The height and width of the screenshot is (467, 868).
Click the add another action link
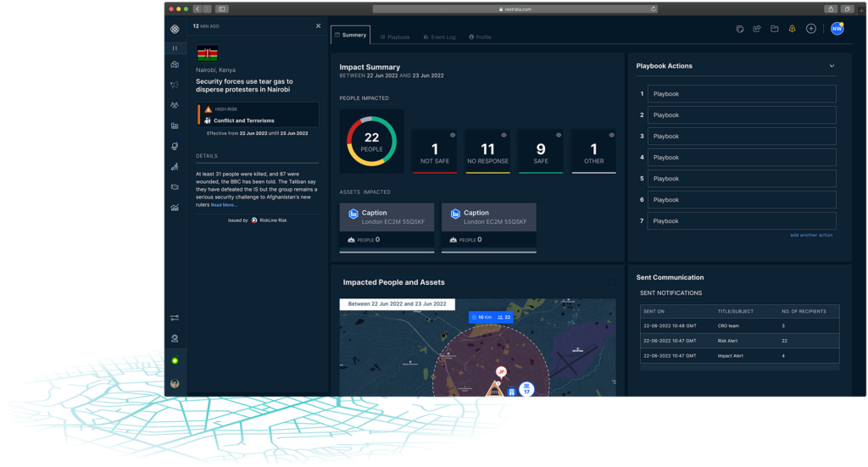tap(811, 235)
